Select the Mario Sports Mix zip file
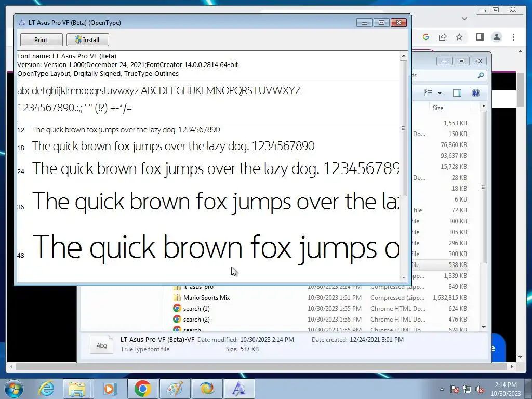Viewport: 532px width, 399px height. (x=207, y=298)
